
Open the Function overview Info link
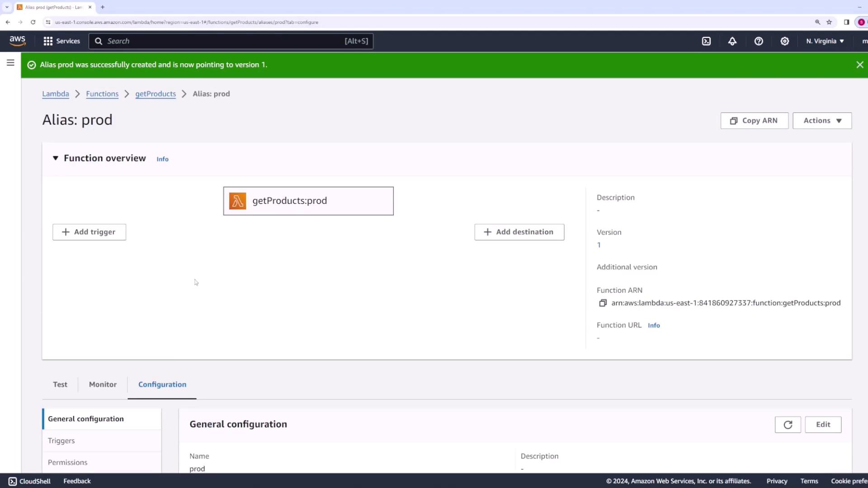162,159
